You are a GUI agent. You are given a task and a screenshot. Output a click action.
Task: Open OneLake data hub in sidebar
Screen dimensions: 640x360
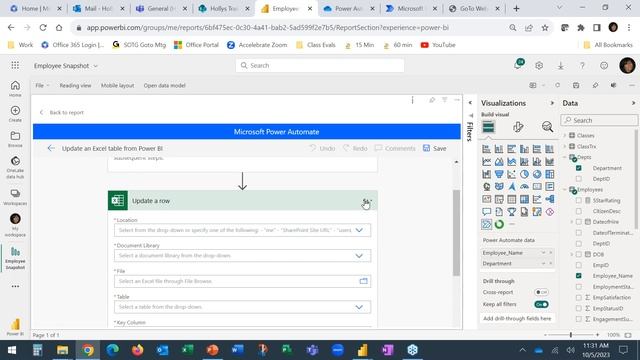[15, 167]
